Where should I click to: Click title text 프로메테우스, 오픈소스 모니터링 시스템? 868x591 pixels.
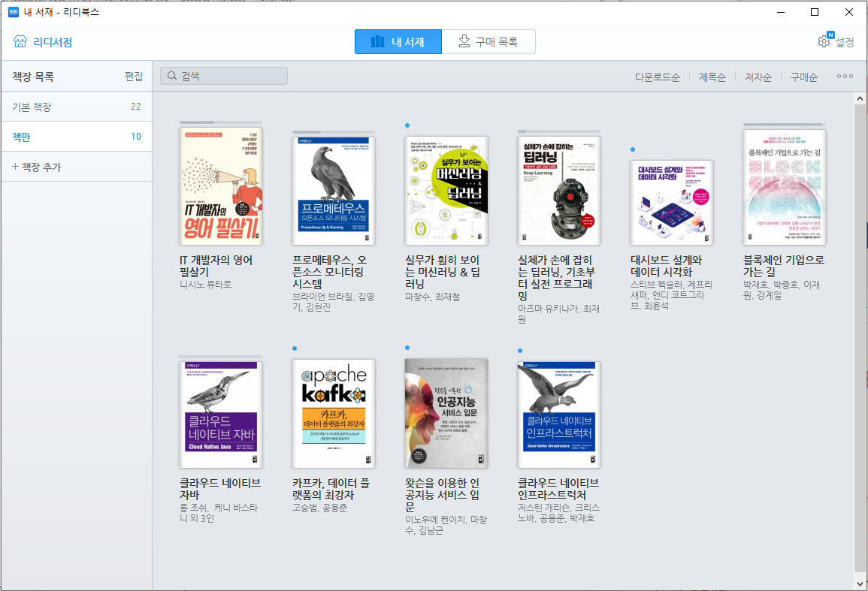point(329,272)
